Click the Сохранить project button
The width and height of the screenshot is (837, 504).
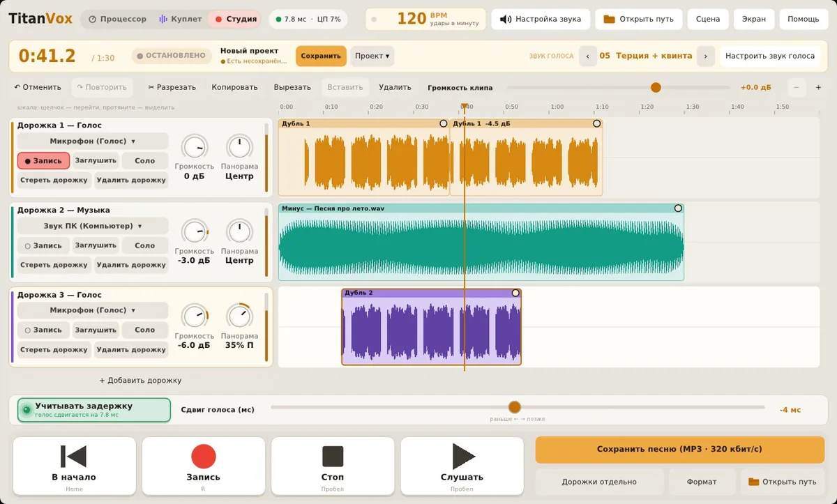[321, 56]
